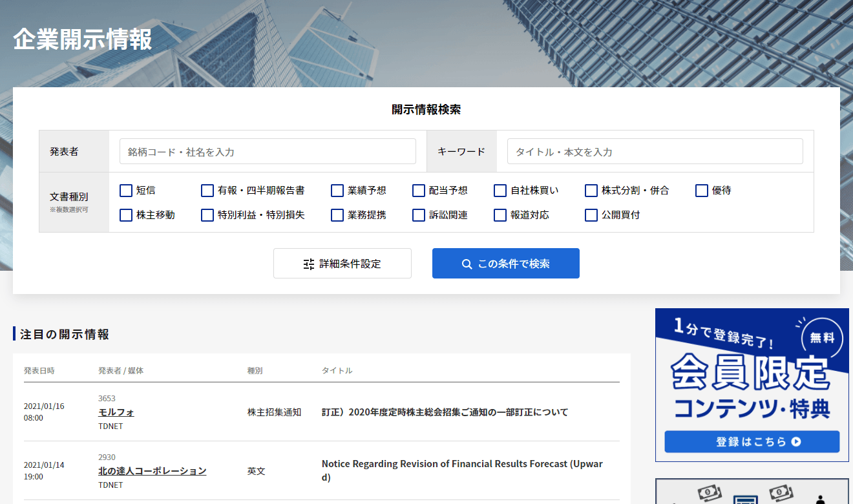
Task: Check the 短信 checkbox
Action: point(126,191)
